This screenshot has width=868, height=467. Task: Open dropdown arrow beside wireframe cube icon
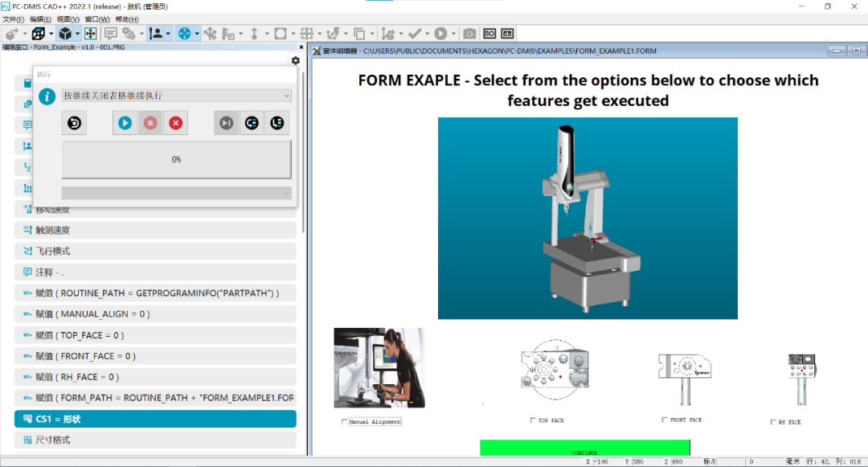pyautogui.click(x=51, y=34)
